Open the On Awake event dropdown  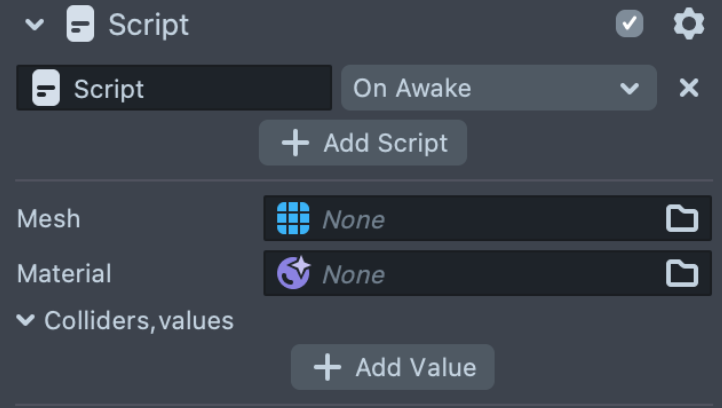498,88
